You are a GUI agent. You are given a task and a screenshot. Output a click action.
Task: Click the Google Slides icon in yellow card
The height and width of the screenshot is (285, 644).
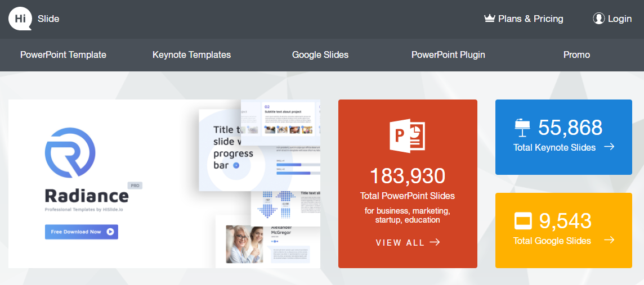[523, 221]
